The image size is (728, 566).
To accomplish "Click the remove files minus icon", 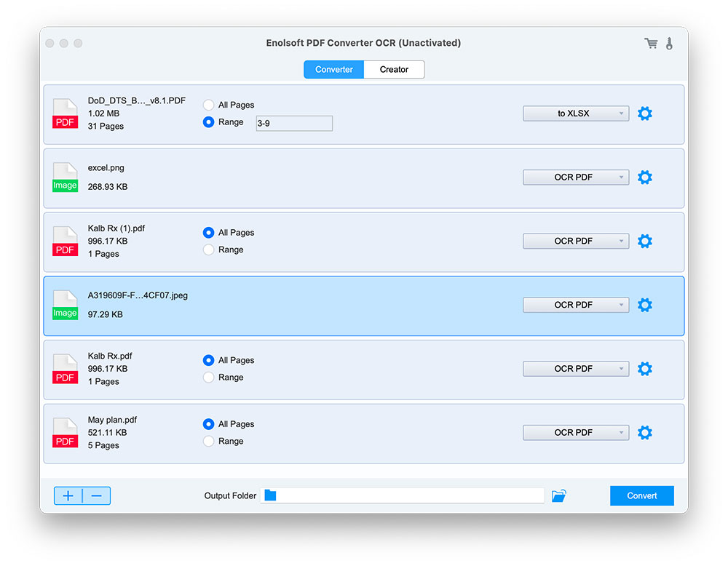I will tap(97, 496).
